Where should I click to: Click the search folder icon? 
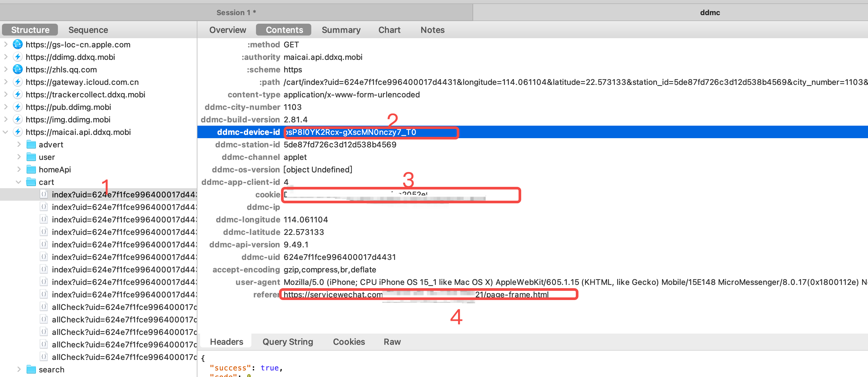click(31, 369)
